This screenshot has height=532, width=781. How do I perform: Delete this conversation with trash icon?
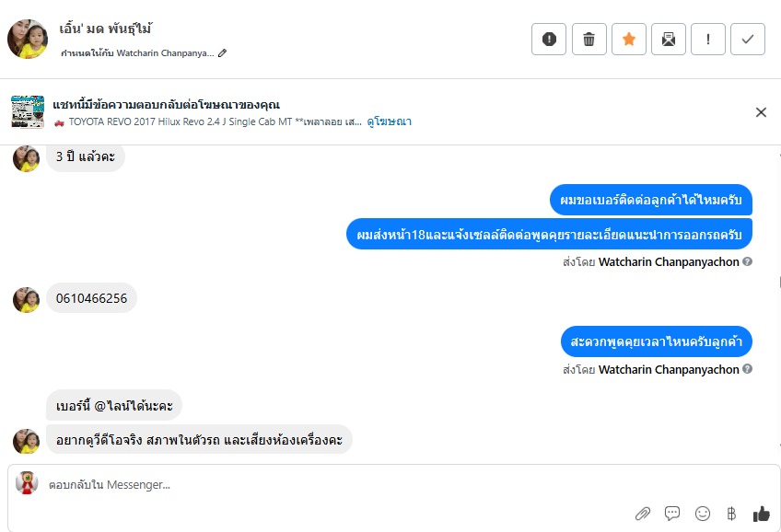[x=589, y=39]
